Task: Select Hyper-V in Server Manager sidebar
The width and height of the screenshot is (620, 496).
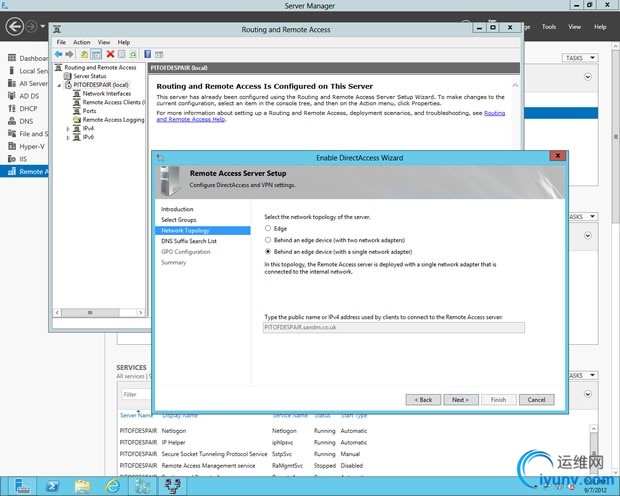Action: pyautogui.click(x=32, y=146)
